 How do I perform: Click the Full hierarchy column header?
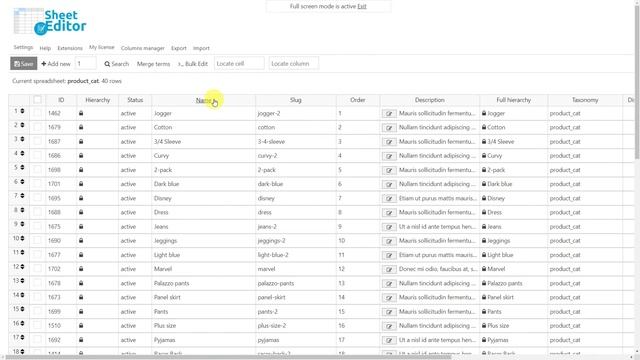point(513,100)
